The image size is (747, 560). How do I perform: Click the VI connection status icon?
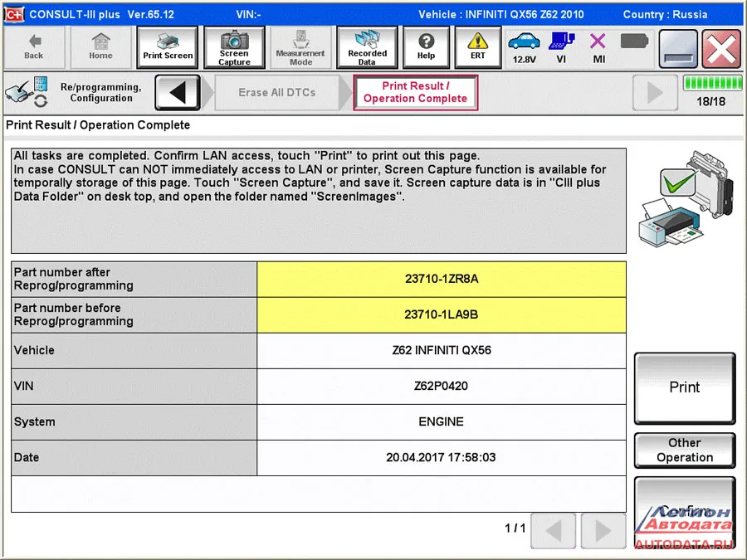pyautogui.click(x=562, y=47)
